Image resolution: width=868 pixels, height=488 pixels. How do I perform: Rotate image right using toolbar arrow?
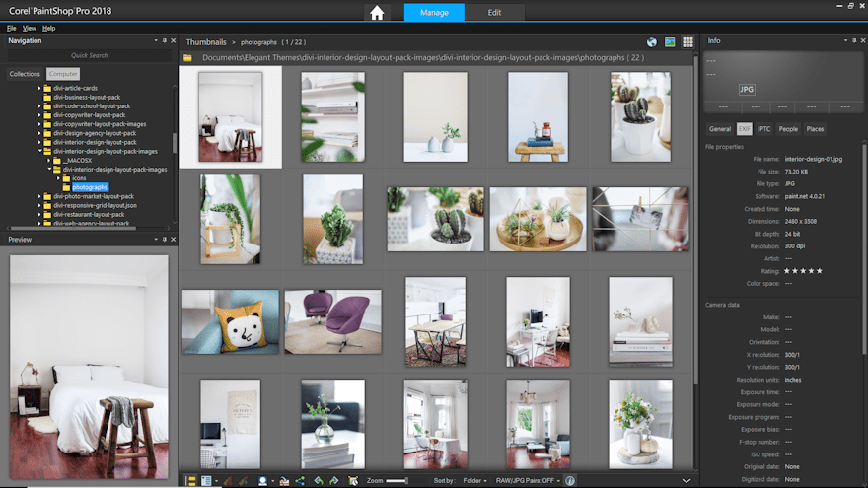pos(334,480)
